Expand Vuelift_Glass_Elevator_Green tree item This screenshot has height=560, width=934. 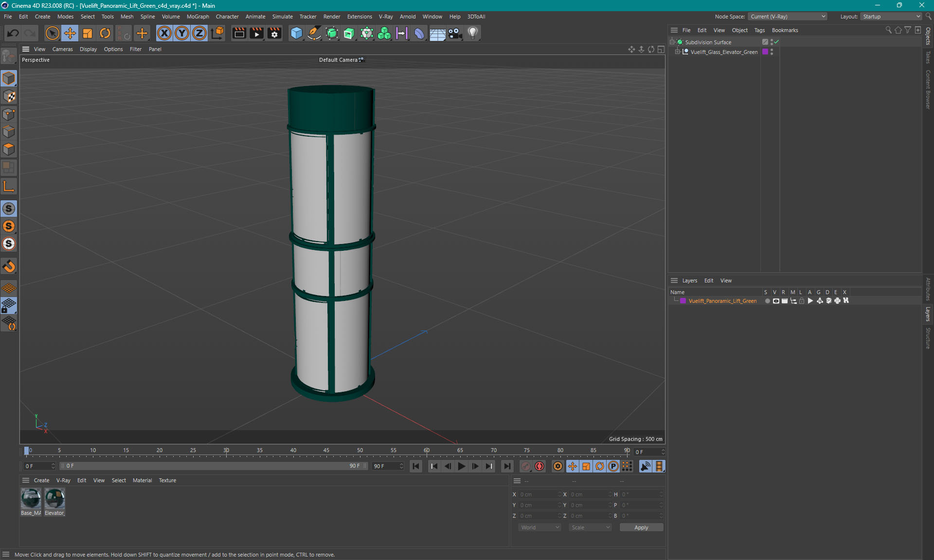tap(677, 52)
